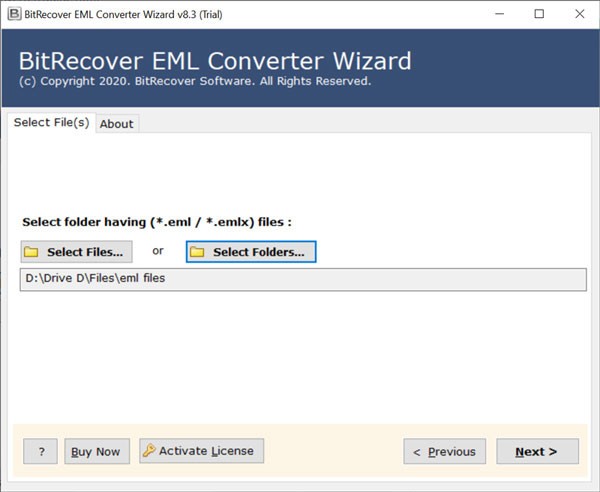Click the key icon on Activate License
Viewport: 600px width, 492px height.
(x=149, y=451)
